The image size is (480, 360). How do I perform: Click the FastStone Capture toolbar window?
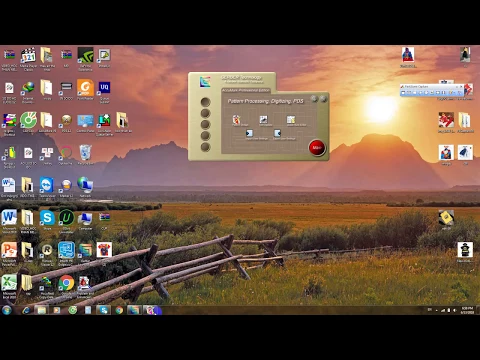coord(432,90)
